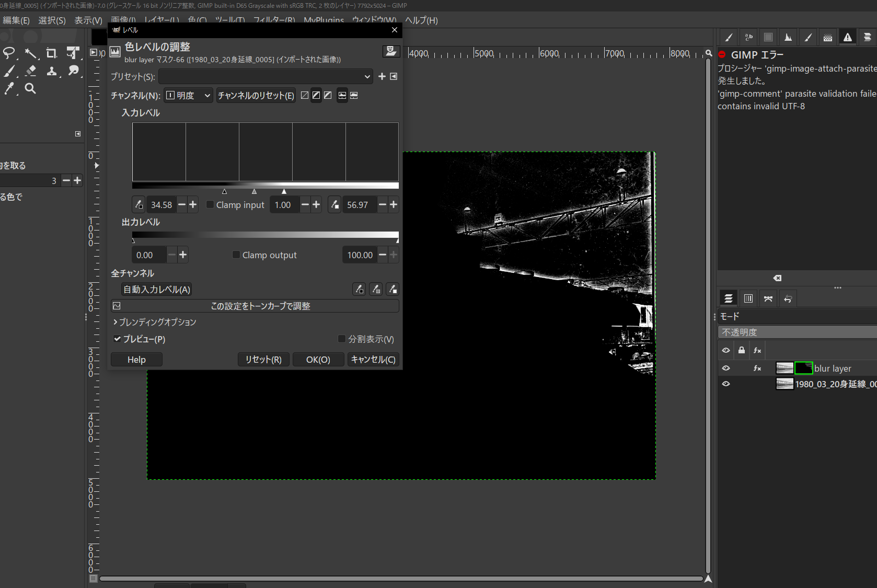Select the Crop tool in toolbox
Screen dimensions: 877x588
pyautogui.click(x=52, y=53)
